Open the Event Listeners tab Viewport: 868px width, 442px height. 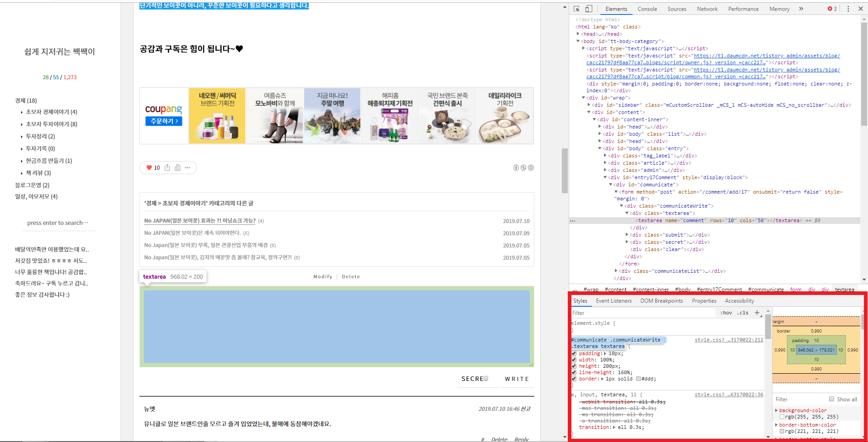[614, 301]
